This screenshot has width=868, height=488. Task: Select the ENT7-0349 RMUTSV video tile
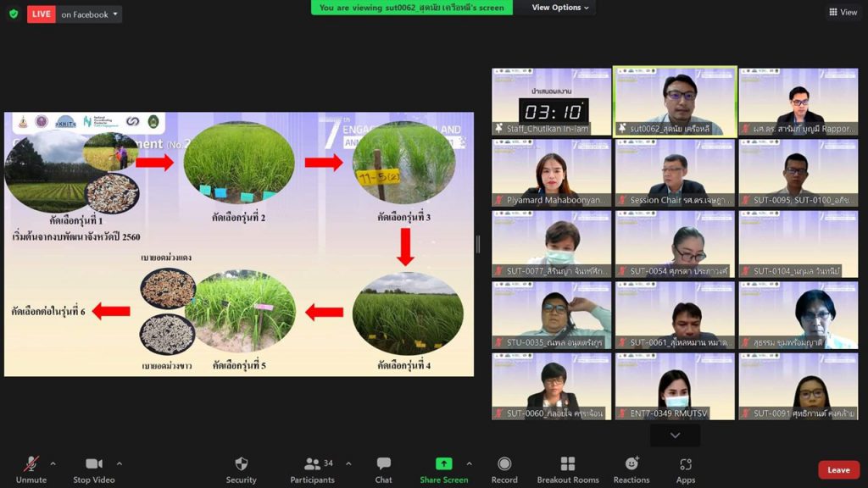click(x=675, y=386)
